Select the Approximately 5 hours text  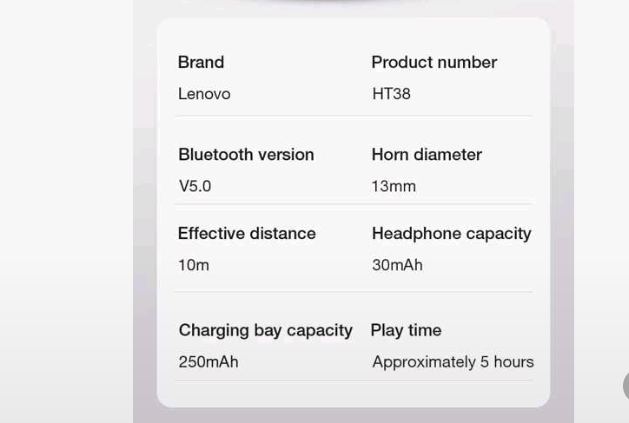pos(453,362)
